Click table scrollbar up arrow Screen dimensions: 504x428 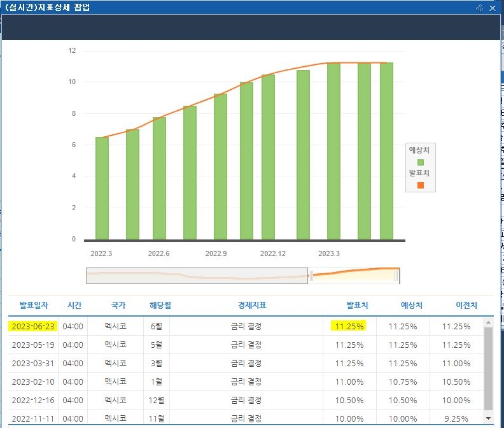[x=488, y=322]
